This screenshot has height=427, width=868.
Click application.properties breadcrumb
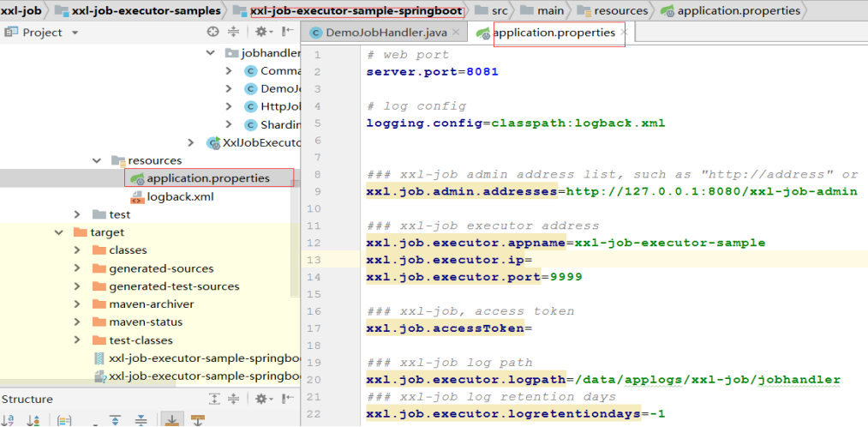click(x=739, y=10)
